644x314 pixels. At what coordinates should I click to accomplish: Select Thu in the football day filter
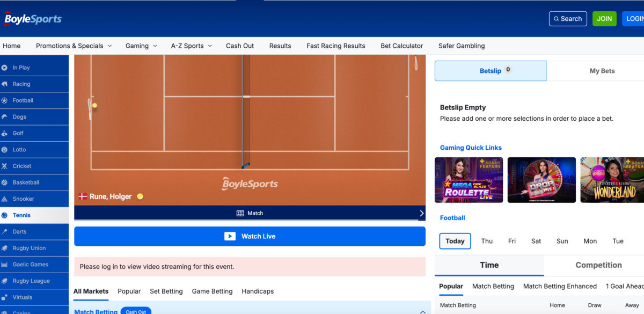[487, 241]
